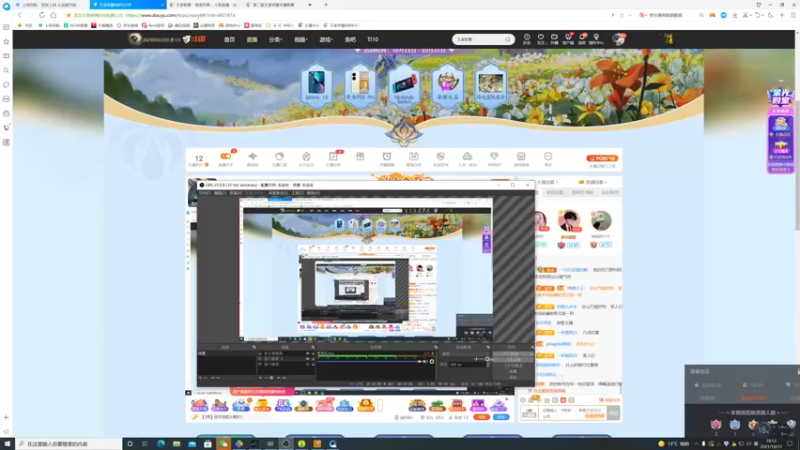Screen dimensions: 800x450
Task: Toggle visibility eye of second OBS source
Action: tap(308, 359)
